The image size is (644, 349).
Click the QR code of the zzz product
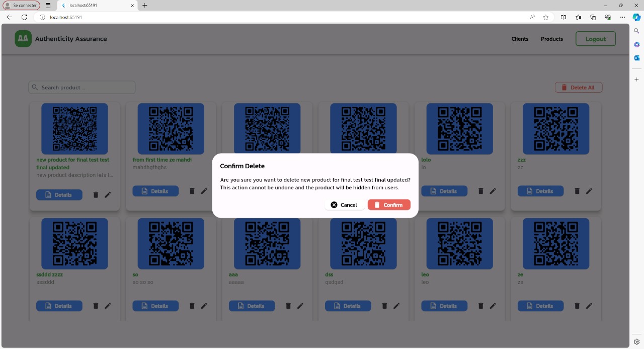[556, 129]
